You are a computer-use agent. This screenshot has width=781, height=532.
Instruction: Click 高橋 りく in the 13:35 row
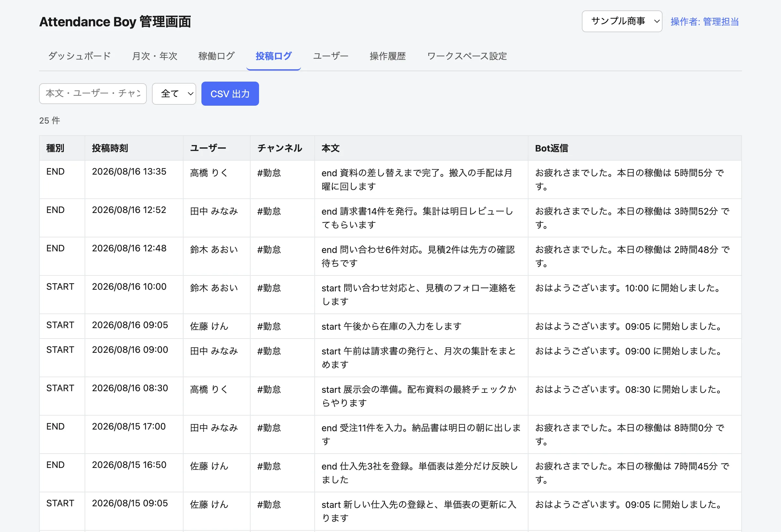(x=209, y=173)
